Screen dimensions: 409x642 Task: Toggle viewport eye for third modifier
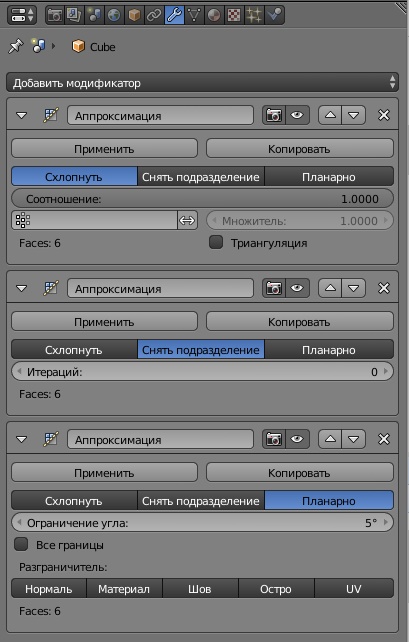[x=297, y=439]
